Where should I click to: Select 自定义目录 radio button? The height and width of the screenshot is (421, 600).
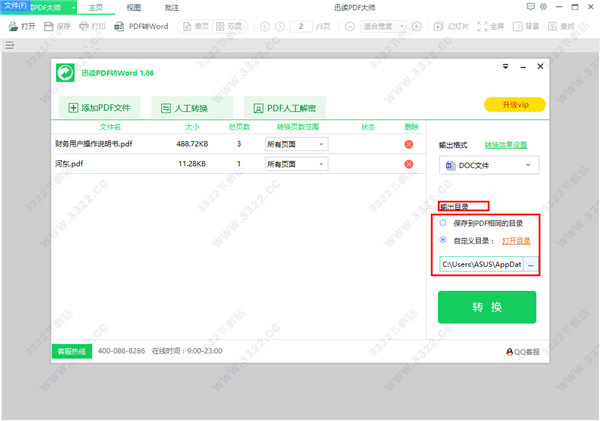coord(443,240)
